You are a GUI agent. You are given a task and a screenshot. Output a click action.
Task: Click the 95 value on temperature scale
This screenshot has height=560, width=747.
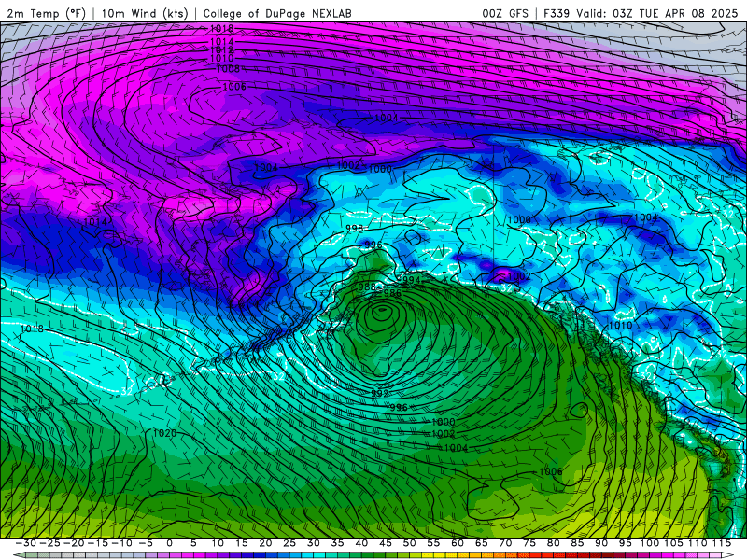click(626, 543)
